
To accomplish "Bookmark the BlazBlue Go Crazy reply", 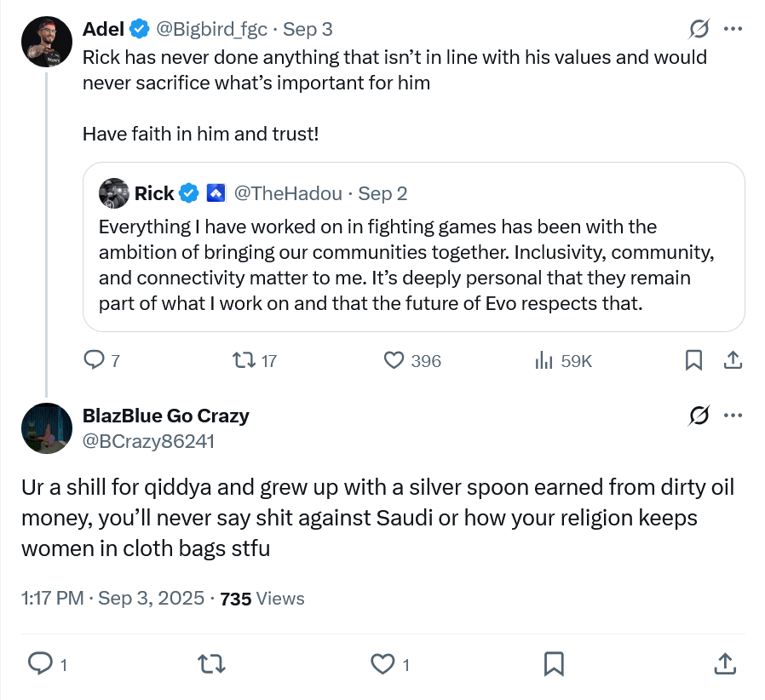I will click(x=553, y=663).
